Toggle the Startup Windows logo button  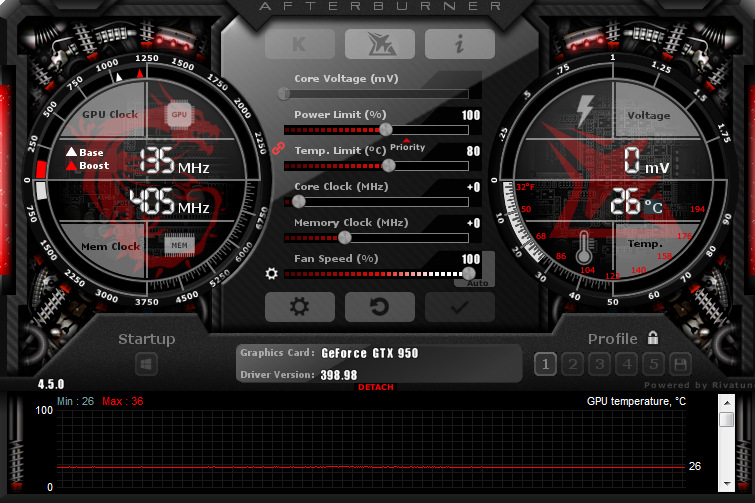146,364
